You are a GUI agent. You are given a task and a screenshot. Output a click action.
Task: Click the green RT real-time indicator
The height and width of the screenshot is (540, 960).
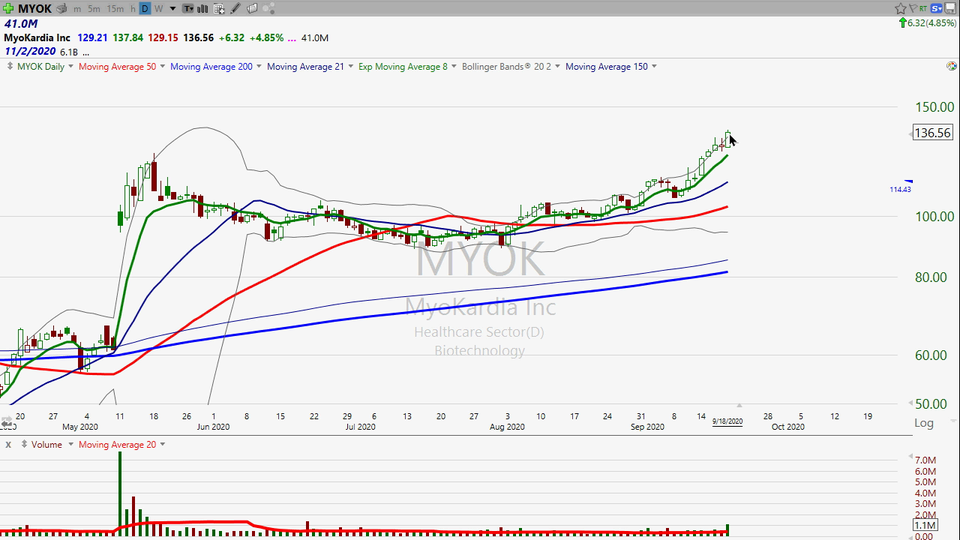click(x=923, y=8)
